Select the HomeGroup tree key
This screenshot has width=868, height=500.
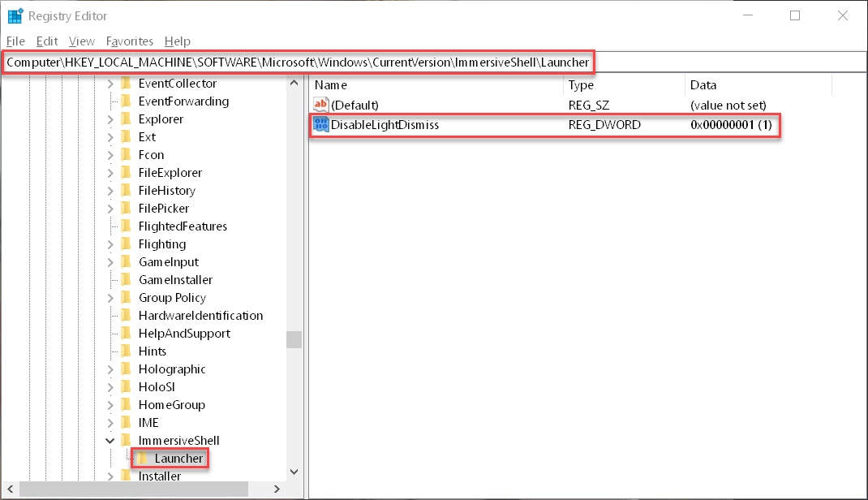coord(172,405)
